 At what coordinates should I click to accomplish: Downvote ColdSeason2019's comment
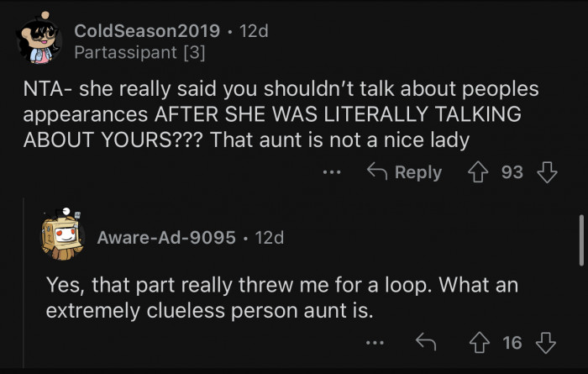point(547,172)
